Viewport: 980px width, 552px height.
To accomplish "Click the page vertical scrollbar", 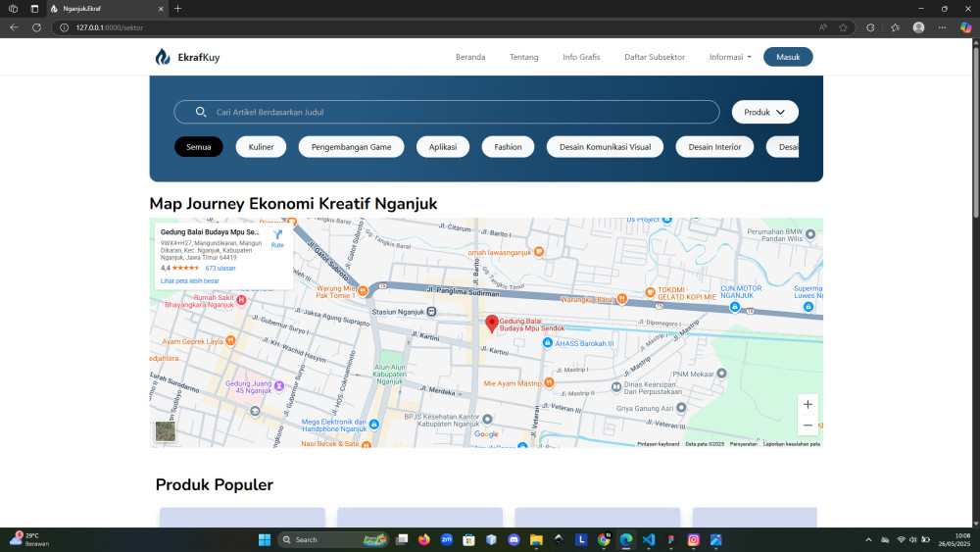I will click(976, 132).
